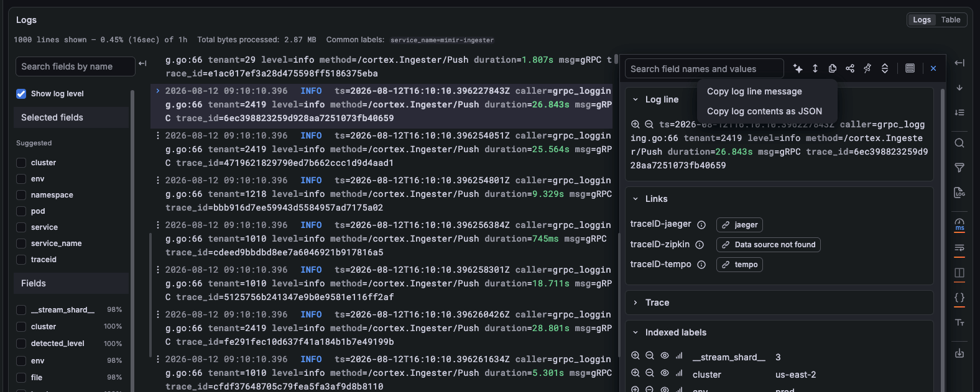Filter for __stream_shard__ value with plus magnifier
Viewport: 980px width, 392px height.
point(635,356)
